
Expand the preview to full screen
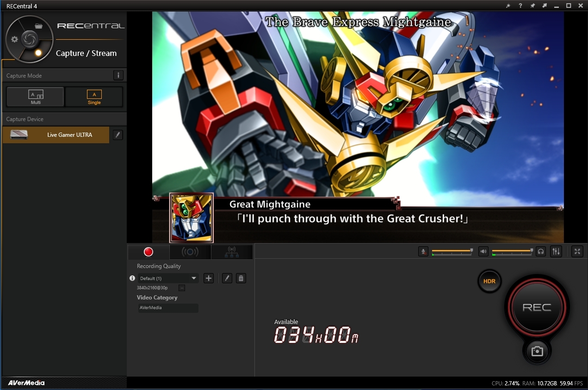pyautogui.click(x=577, y=251)
